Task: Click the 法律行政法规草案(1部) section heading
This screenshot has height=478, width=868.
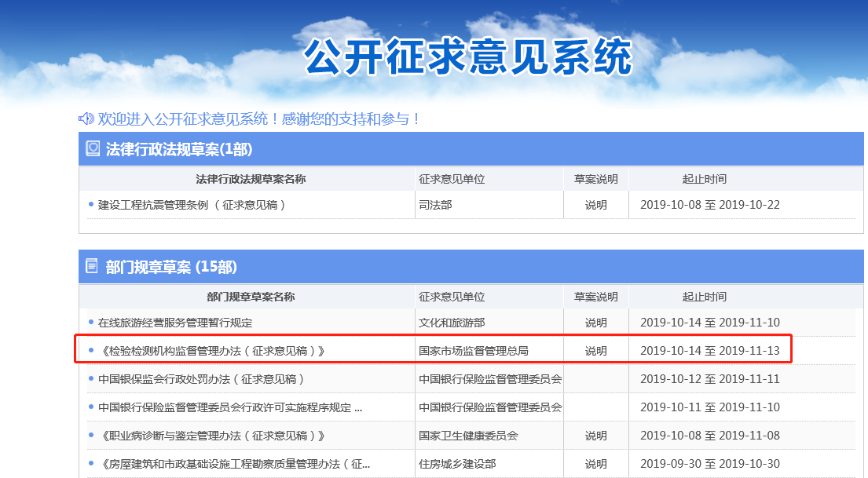Action: [x=179, y=149]
